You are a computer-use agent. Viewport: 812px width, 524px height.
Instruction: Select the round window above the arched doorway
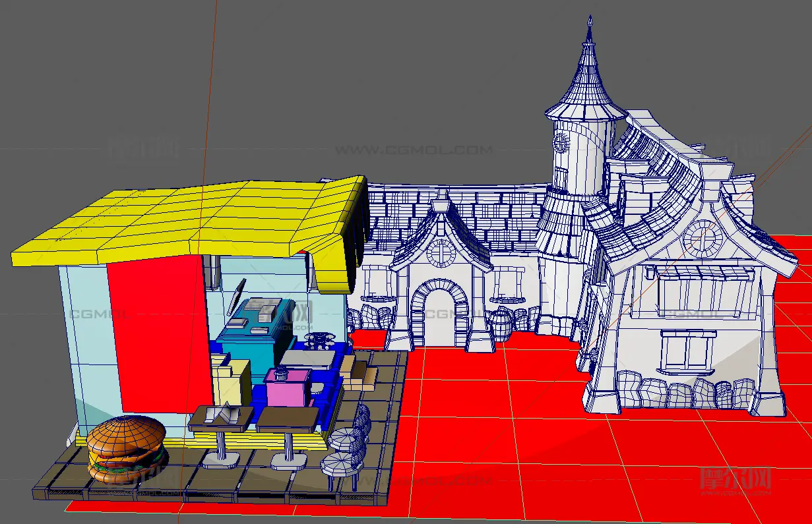441,253
